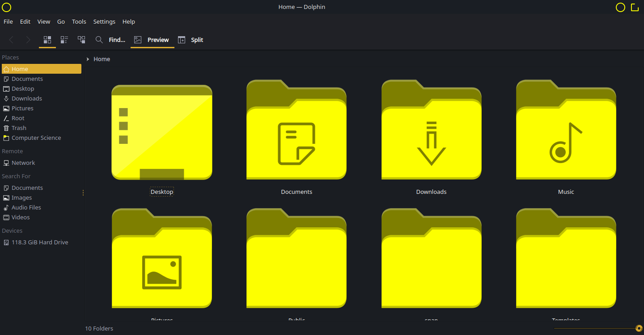This screenshot has width=644, height=335.
Task: Click the window menu circle at top-left
Action: (x=7, y=7)
